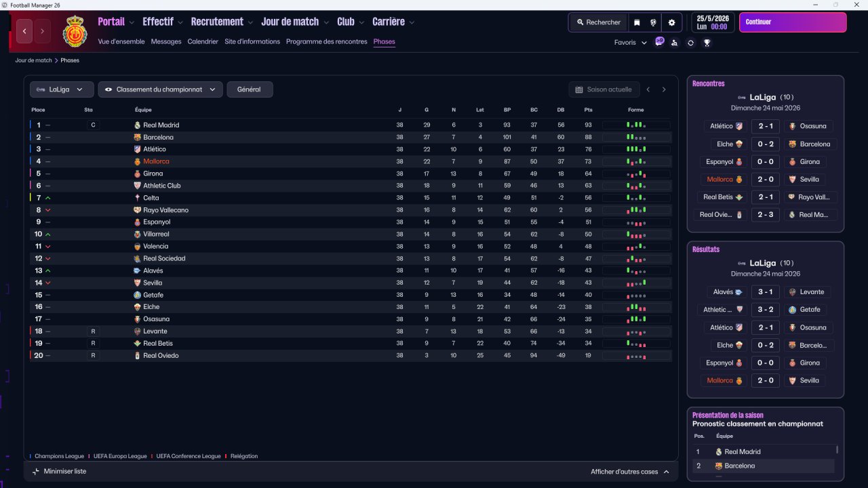The width and height of the screenshot is (868, 488).
Task: Click Villarreal crest in league table
Action: [138, 234]
